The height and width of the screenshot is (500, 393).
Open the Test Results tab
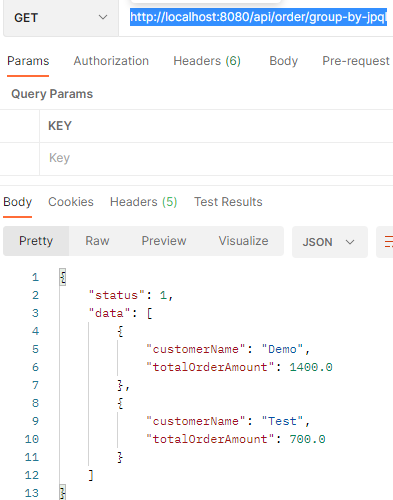point(228,202)
